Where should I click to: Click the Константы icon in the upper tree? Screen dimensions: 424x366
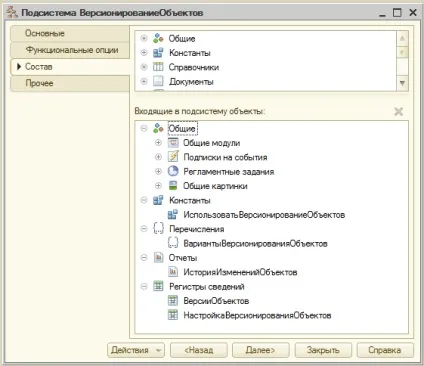158,53
